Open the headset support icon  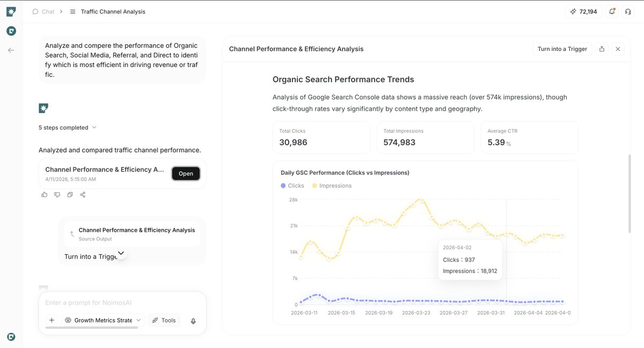point(628,11)
